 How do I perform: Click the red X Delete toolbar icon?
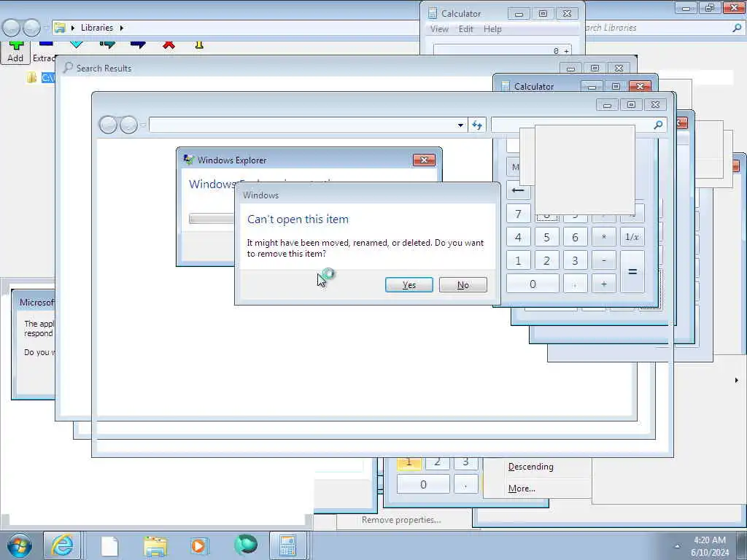tap(169, 44)
